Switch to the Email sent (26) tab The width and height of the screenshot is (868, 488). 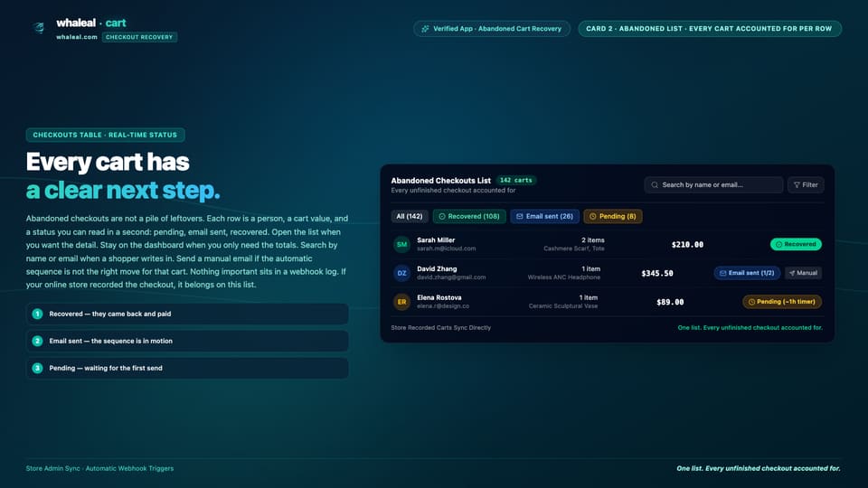tap(544, 216)
